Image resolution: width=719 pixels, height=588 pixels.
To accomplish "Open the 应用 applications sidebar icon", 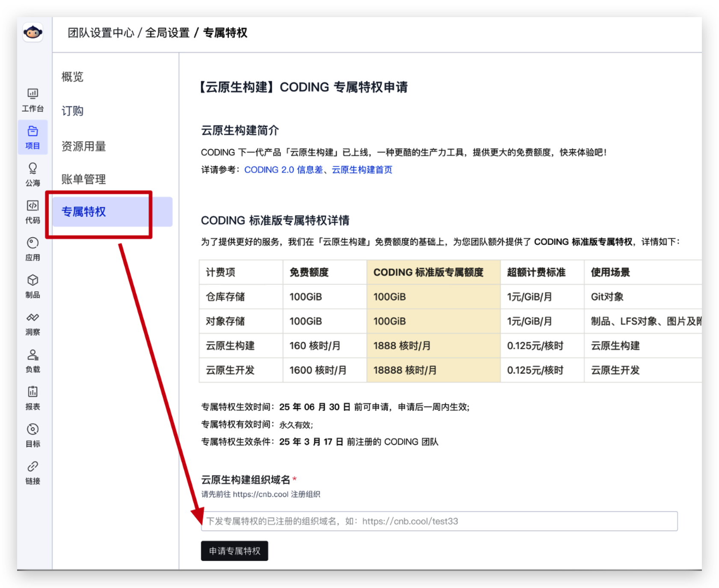I will pyautogui.click(x=33, y=249).
